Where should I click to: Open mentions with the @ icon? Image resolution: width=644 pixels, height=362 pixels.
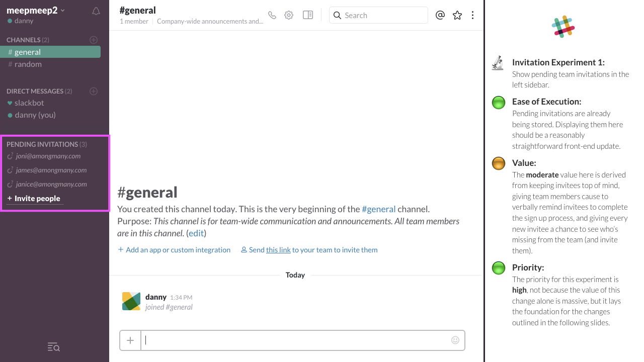[x=440, y=15]
